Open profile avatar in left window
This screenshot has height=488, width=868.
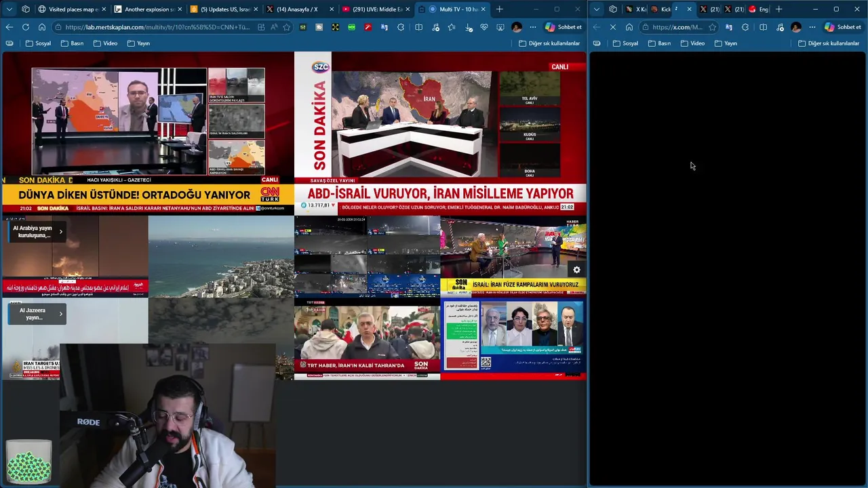click(x=517, y=27)
